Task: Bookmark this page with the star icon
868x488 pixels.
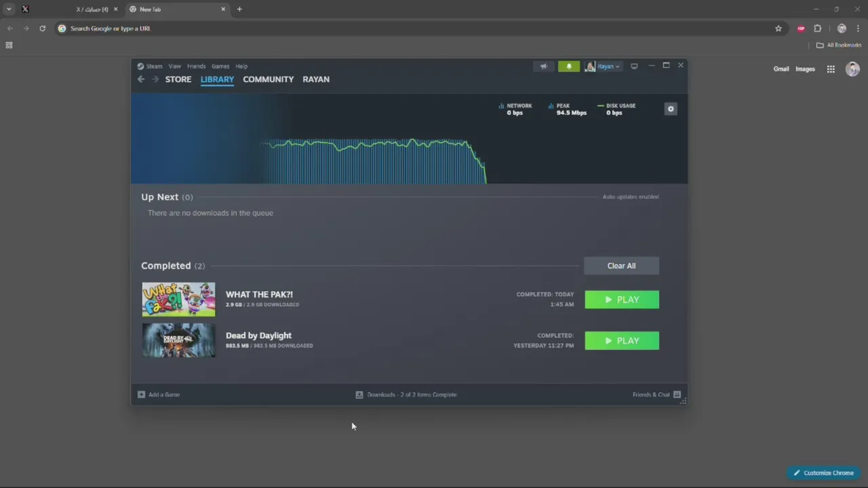Action: click(778, 28)
